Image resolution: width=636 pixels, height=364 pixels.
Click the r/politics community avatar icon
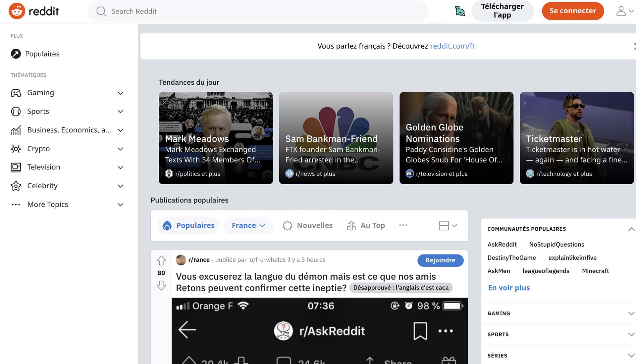[x=169, y=173]
